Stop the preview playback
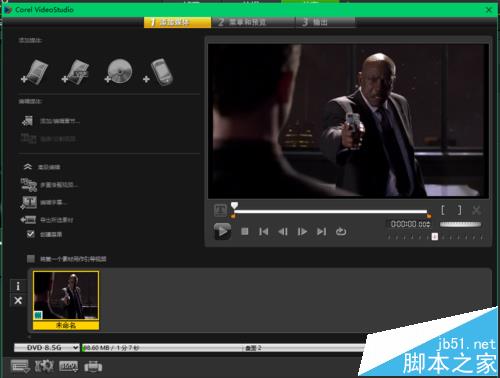Image resolution: width=500 pixels, height=378 pixels. point(245,231)
